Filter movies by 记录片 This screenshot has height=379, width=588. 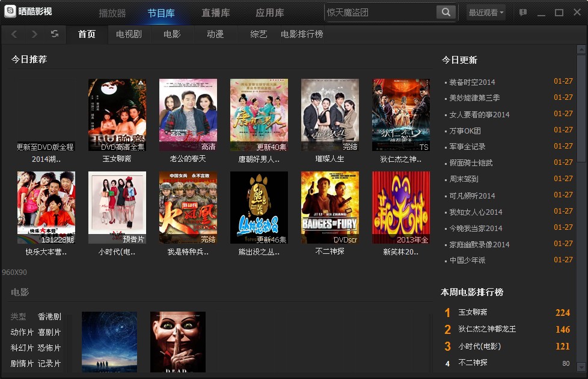49,363
